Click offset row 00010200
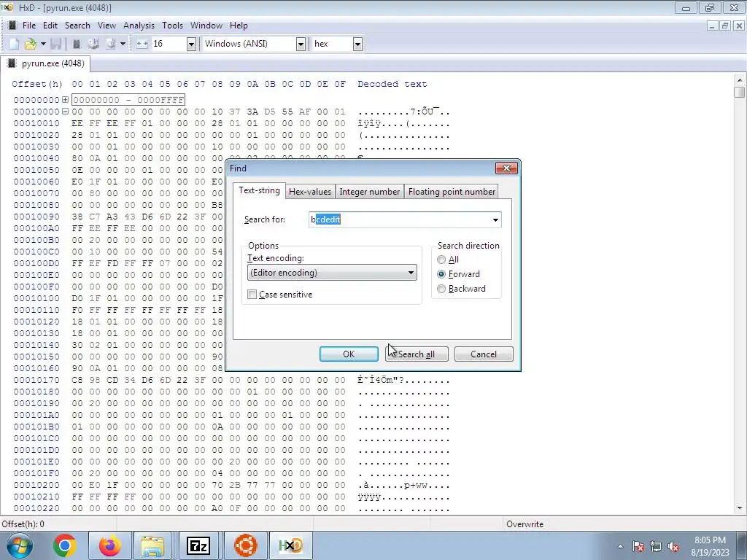The width and height of the screenshot is (747, 560). (36, 485)
